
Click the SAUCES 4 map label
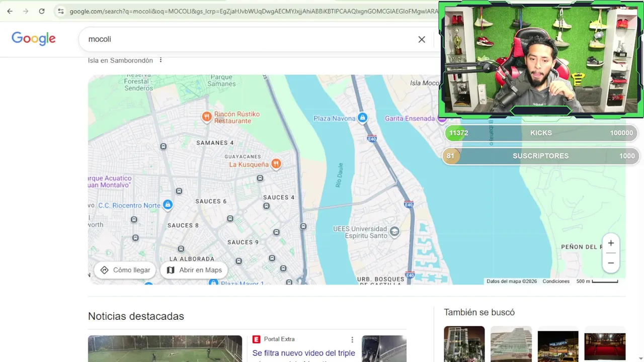pyautogui.click(x=279, y=198)
